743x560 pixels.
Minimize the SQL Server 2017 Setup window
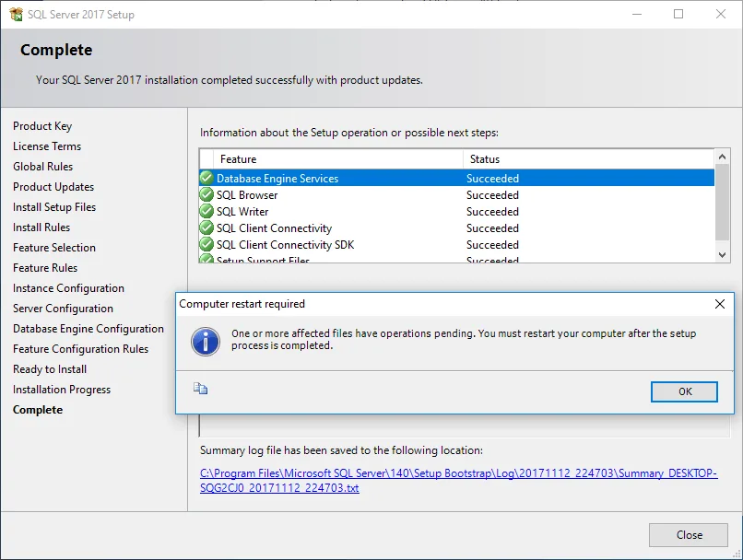(x=636, y=14)
